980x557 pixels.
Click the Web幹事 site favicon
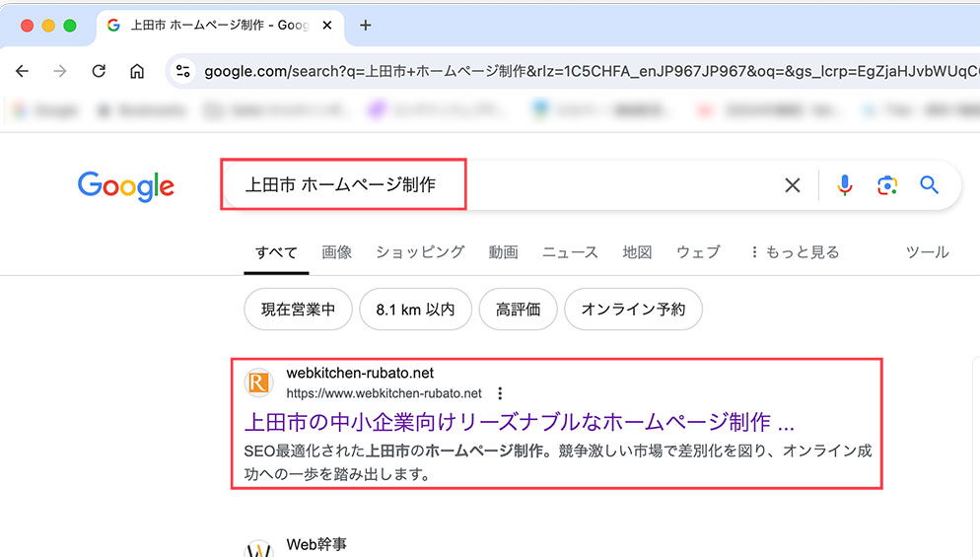(x=258, y=549)
